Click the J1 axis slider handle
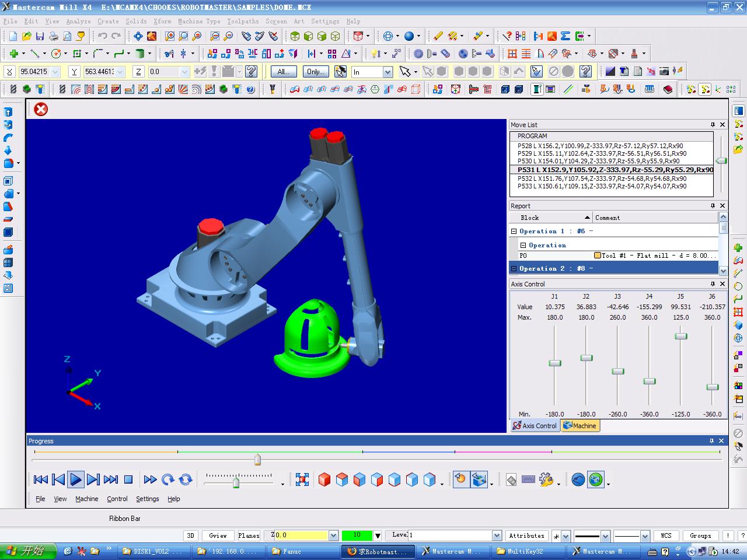 coord(555,363)
